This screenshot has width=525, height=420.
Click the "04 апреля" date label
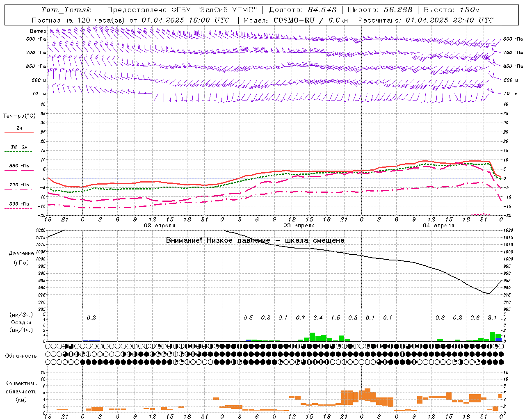438,226
